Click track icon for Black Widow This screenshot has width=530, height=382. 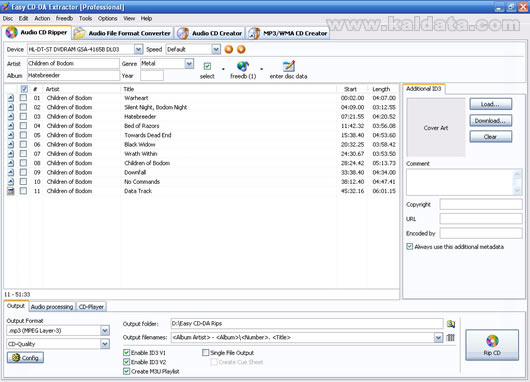pos(11,144)
